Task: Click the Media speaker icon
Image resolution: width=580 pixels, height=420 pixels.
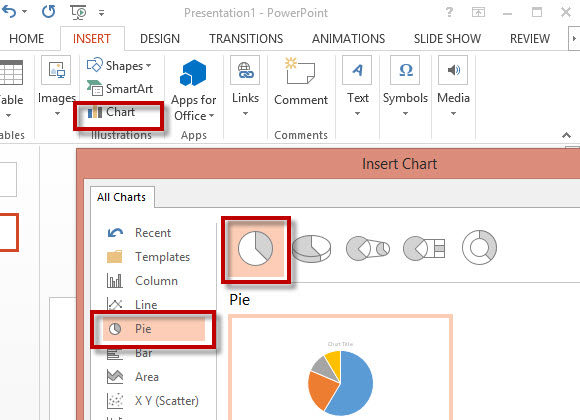Action: 453,70
